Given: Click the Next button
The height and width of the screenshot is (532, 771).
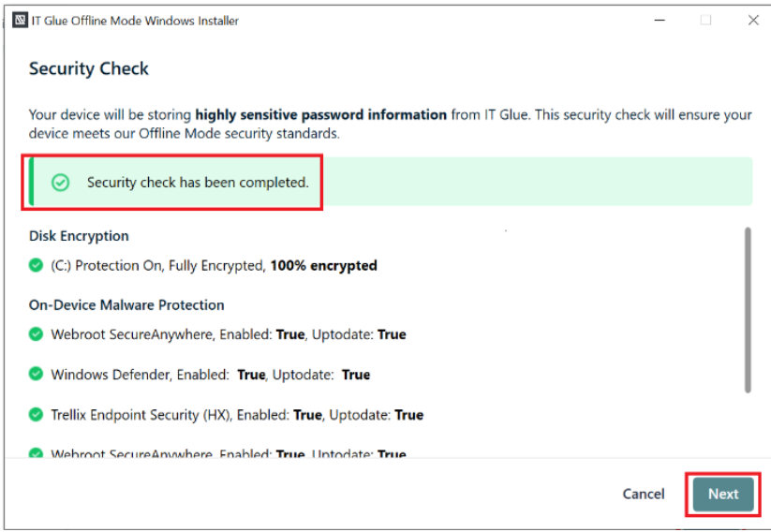Looking at the screenshot, I should pos(723,494).
